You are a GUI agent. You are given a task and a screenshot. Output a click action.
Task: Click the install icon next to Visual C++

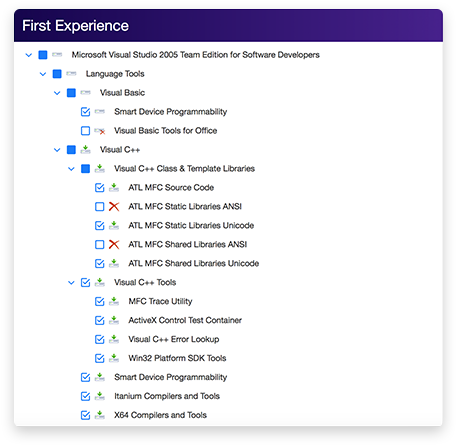pos(86,150)
